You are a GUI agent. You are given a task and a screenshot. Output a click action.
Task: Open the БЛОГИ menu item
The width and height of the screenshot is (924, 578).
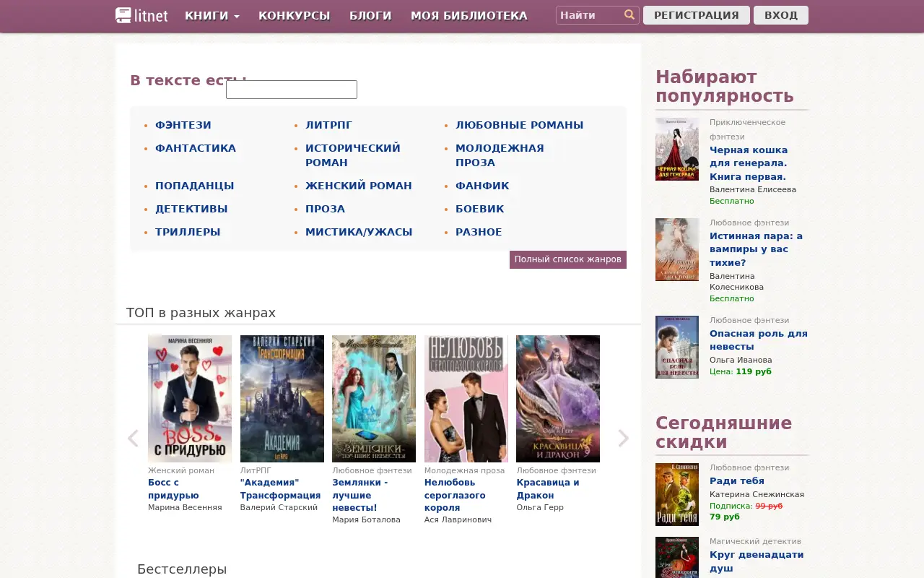point(370,16)
